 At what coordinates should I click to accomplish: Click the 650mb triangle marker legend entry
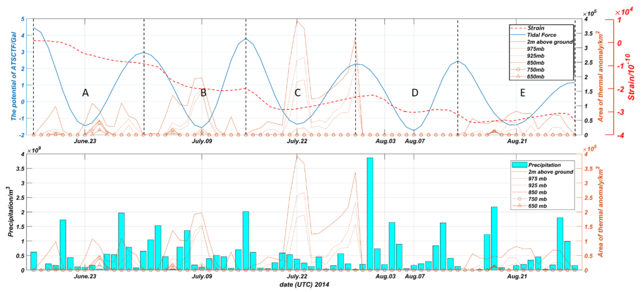[535, 77]
